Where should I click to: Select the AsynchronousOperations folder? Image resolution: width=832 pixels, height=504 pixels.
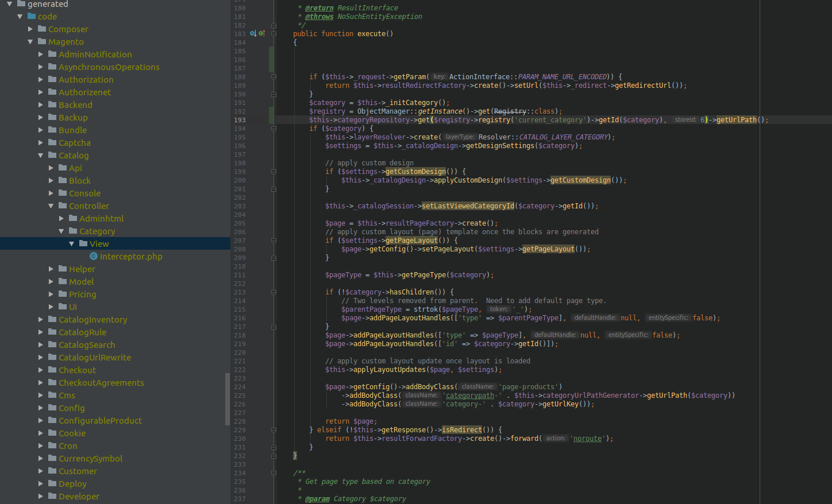coord(109,67)
